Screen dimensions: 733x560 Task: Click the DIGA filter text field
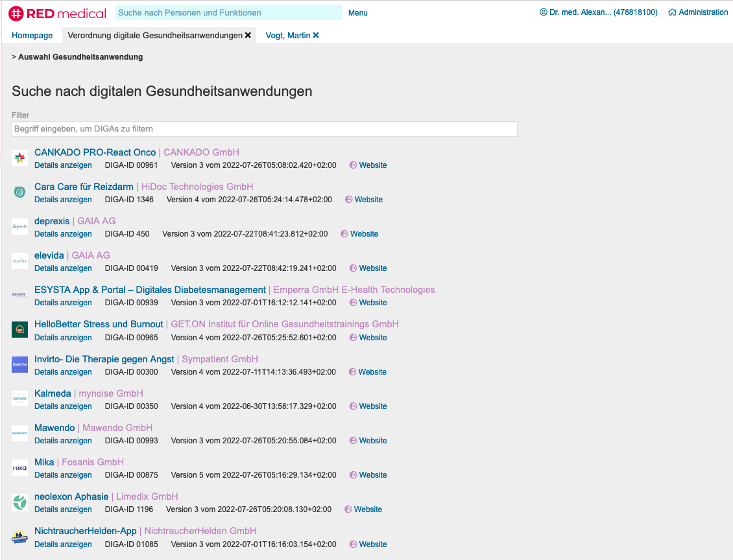(264, 129)
